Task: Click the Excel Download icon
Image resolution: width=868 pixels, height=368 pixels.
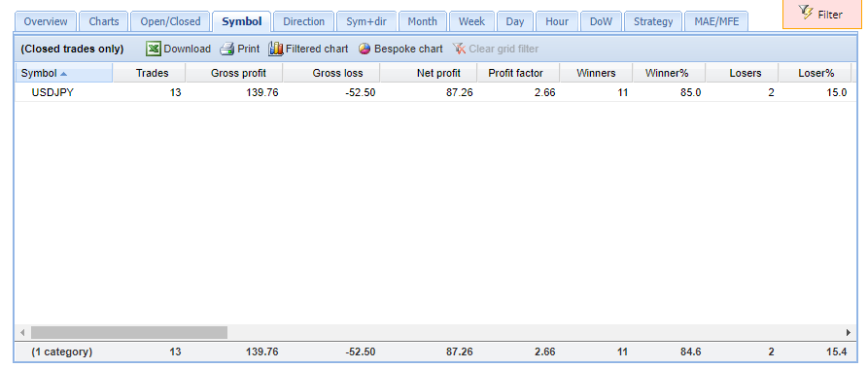Action: [x=154, y=49]
